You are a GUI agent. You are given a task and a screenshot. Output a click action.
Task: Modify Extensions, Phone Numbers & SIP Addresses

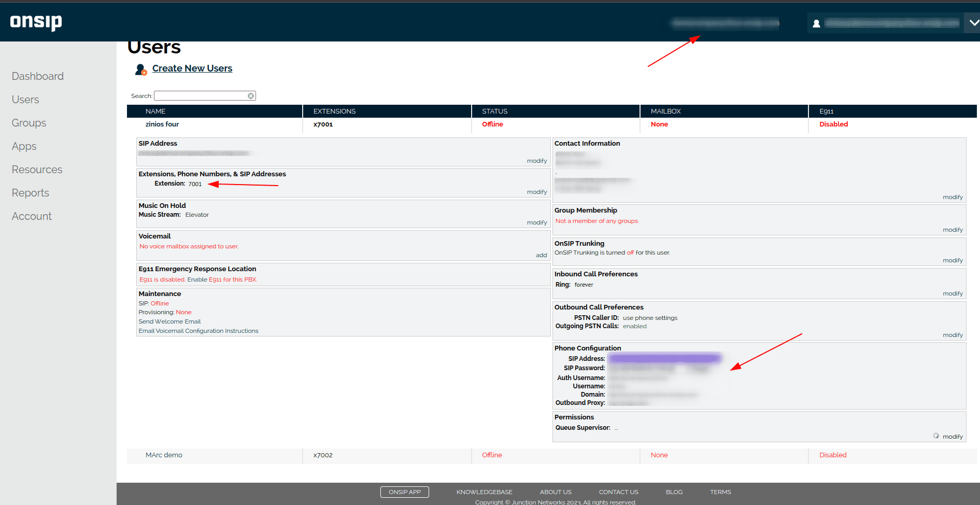tap(537, 192)
